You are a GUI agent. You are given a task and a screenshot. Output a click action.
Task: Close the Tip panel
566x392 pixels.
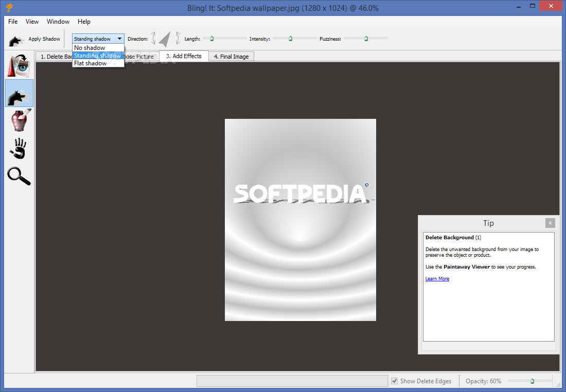tap(550, 223)
